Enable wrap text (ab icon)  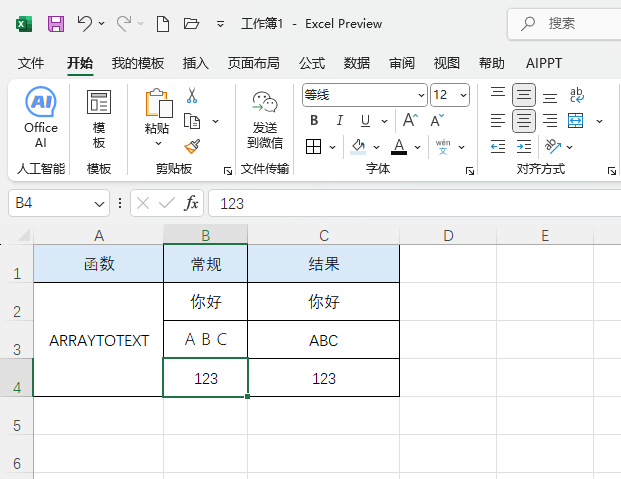pyautogui.click(x=576, y=95)
